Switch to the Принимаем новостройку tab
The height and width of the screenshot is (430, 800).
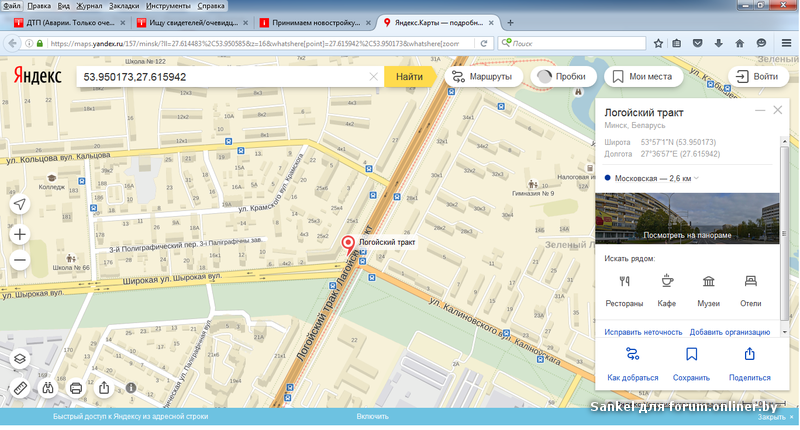[315, 22]
